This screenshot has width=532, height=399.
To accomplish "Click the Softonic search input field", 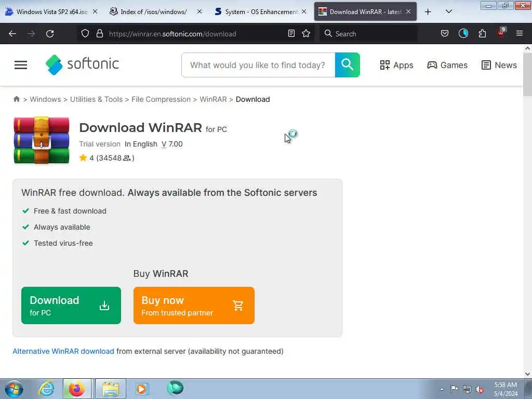I will click(258, 65).
